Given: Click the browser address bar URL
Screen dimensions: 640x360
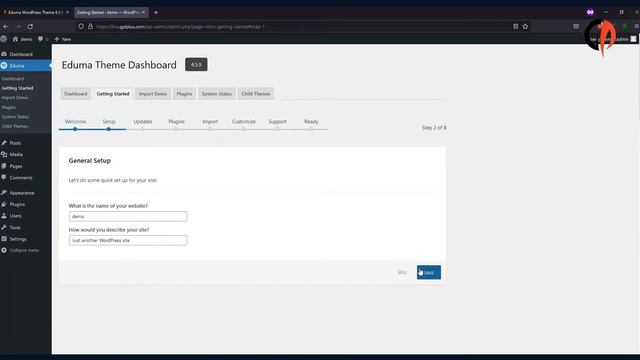Looking at the screenshot, I should coord(180,27).
